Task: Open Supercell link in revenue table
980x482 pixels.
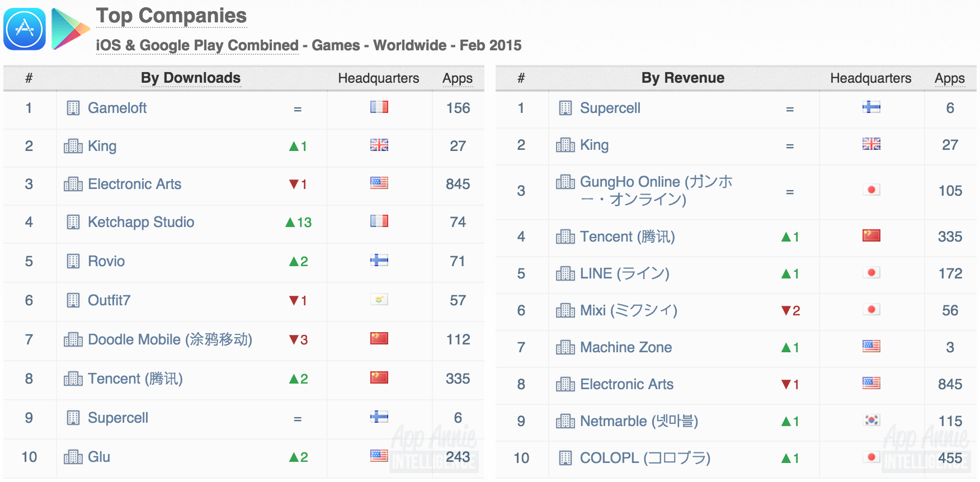Action: click(x=610, y=108)
